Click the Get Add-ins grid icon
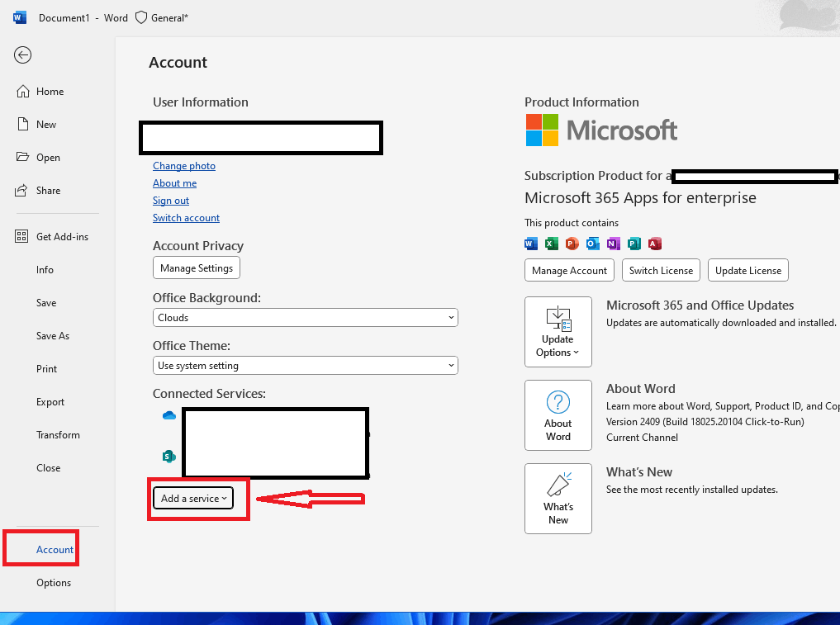840x625 pixels. [x=21, y=236]
